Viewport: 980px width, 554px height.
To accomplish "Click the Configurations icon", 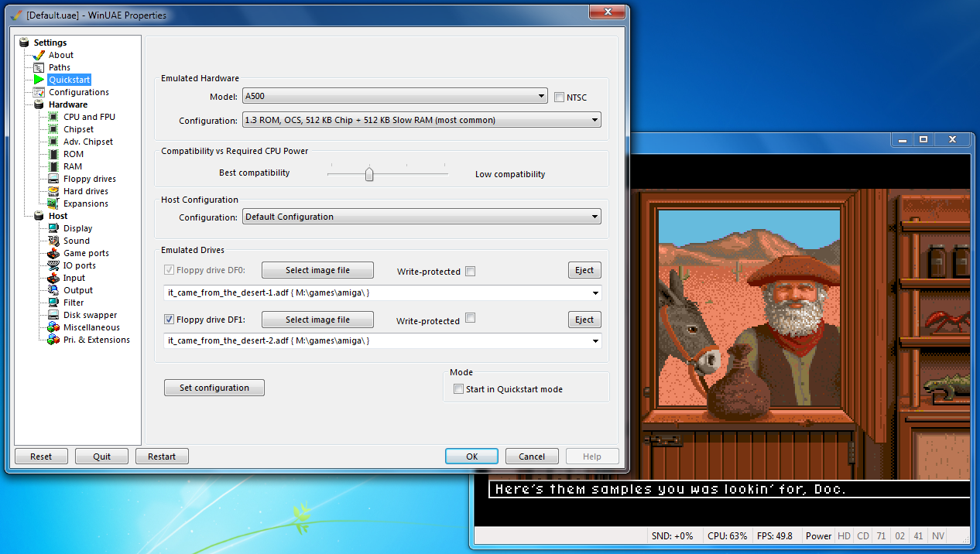I will (x=39, y=92).
